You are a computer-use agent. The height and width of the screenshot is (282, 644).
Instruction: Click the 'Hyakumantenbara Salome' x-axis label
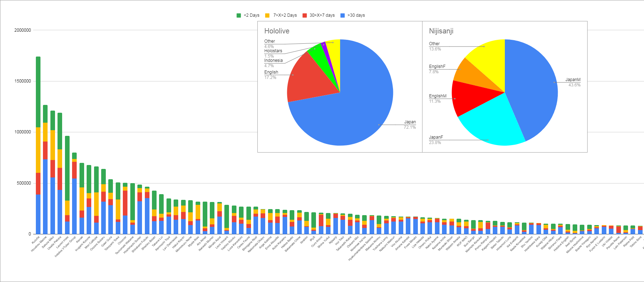tap(360, 249)
